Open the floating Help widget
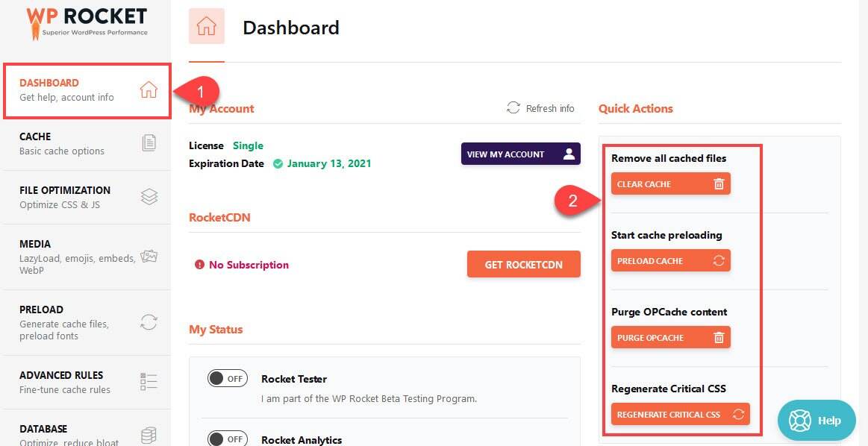The height and width of the screenshot is (446, 868). (x=817, y=420)
